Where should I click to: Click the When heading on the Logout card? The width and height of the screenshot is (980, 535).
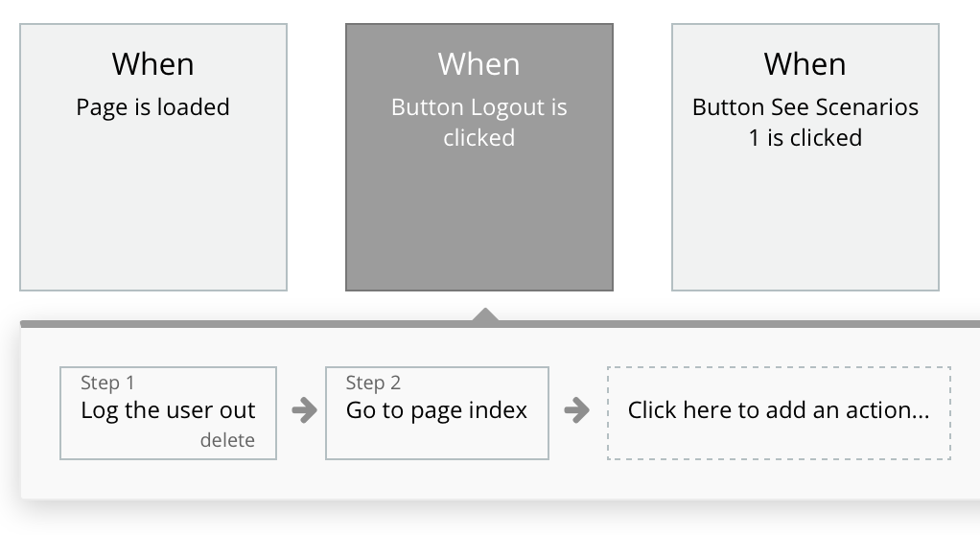tap(478, 64)
